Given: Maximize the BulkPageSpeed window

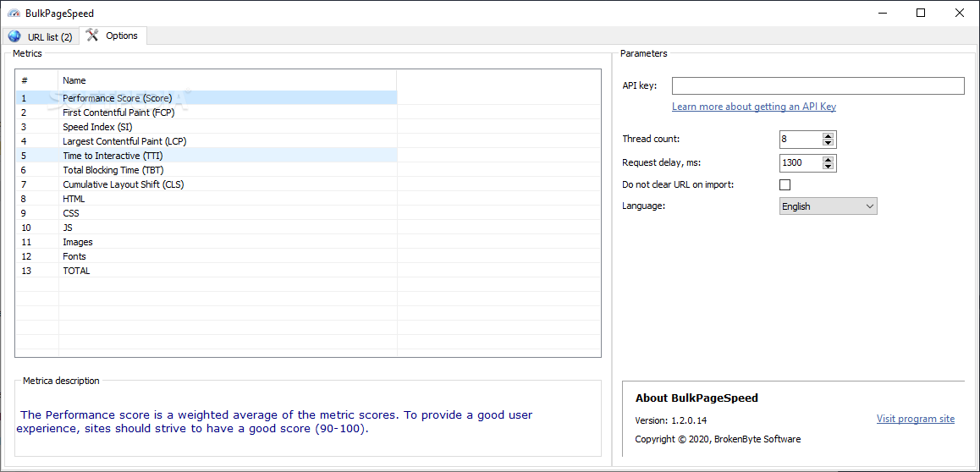Looking at the screenshot, I should click(x=921, y=14).
